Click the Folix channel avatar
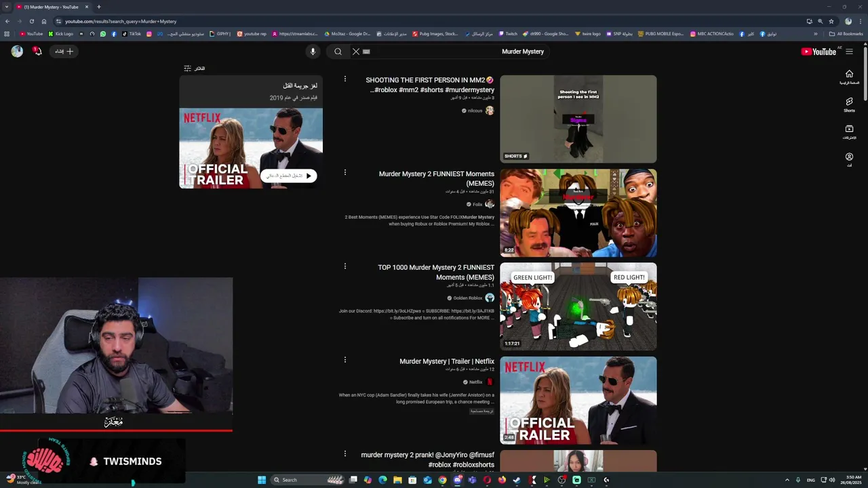 490,204
